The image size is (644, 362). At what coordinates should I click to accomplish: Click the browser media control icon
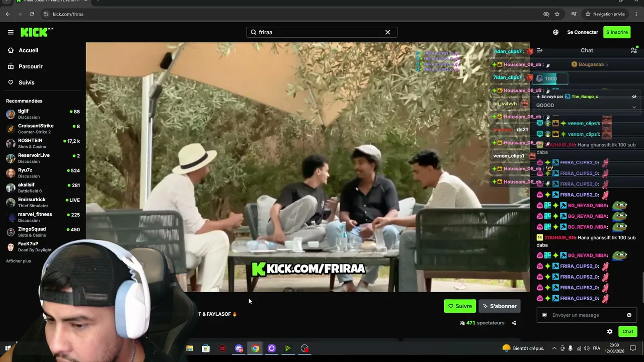pos(574,14)
